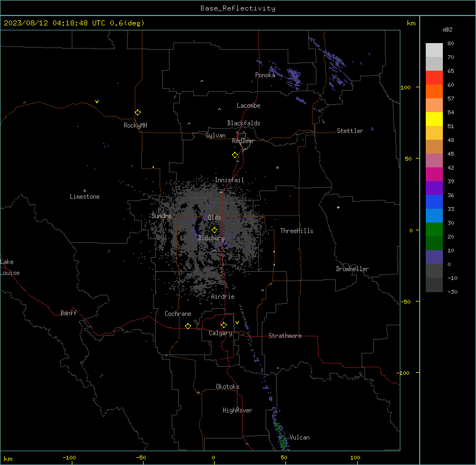Viewport: 476px width, 465px height.
Task: Click the 100 km tick on the right axis
Action: 405,87
